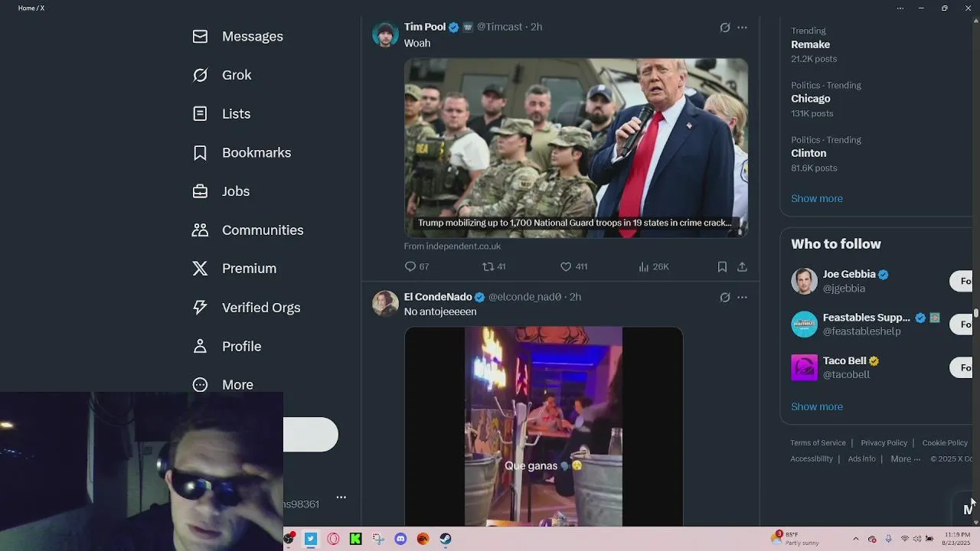Repost Tim Pool's post
This screenshot has height=551, width=980.
494,266
